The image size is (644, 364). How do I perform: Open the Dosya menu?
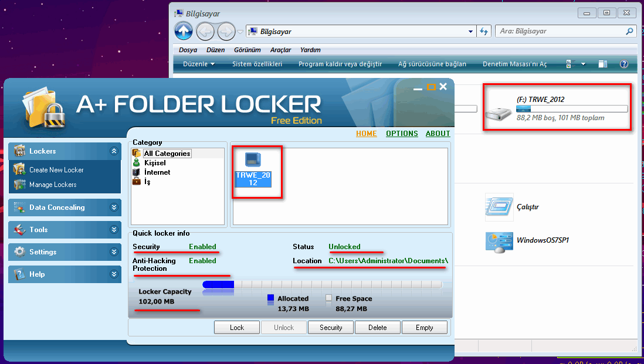(188, 50)
